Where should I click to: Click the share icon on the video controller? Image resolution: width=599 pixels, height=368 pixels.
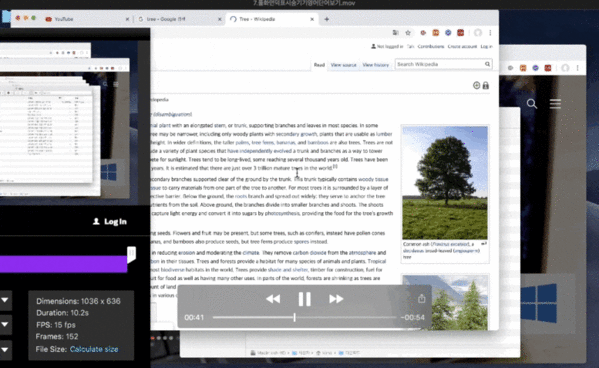coord(421,298)
